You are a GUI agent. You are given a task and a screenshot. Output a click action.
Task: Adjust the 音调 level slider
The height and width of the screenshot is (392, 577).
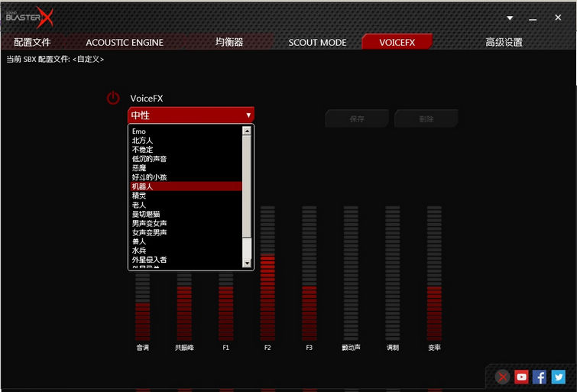(142, 306)
